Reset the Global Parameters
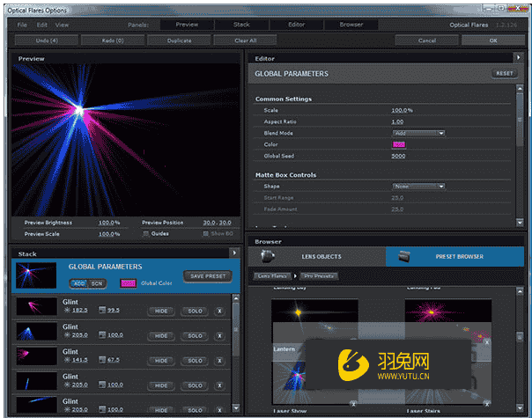532x418 pixels. [x=504, y=74]
